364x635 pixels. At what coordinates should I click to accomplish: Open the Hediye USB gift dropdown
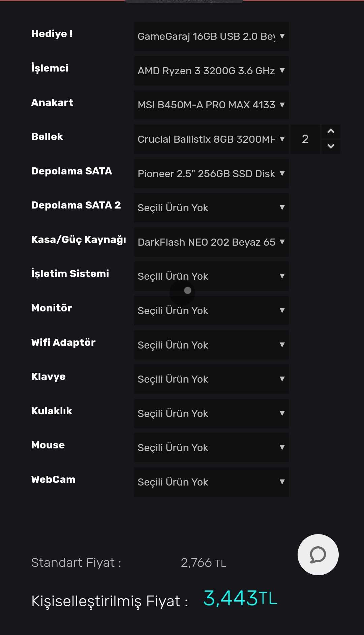coord(211,36)
